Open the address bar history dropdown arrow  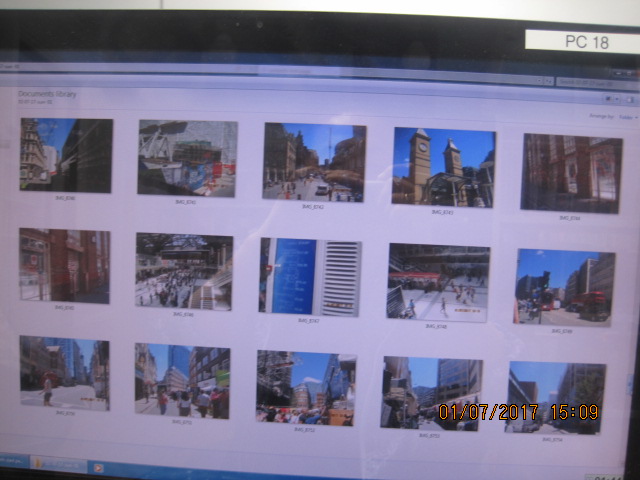pyautogui.click(x=540, y=81)
